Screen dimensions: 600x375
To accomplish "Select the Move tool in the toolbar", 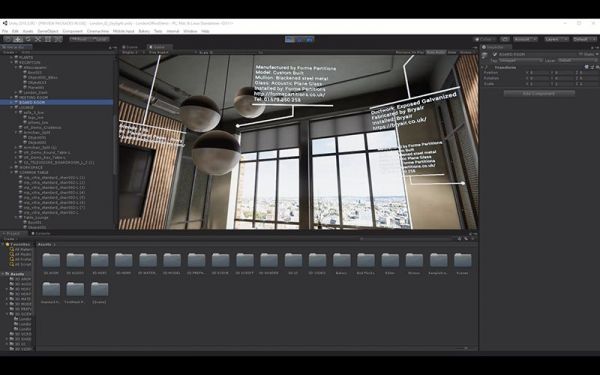I will click(18, 39).
